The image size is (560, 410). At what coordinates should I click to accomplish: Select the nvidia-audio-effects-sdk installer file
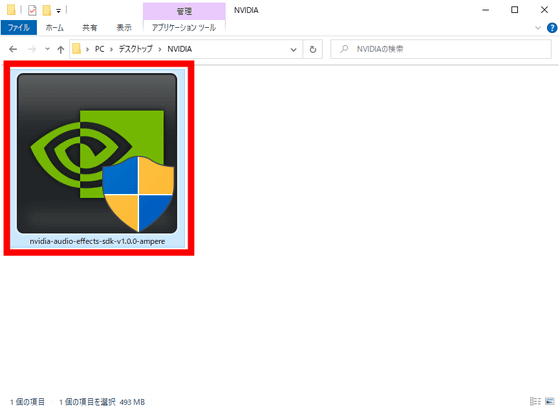[x=97, y=159]
